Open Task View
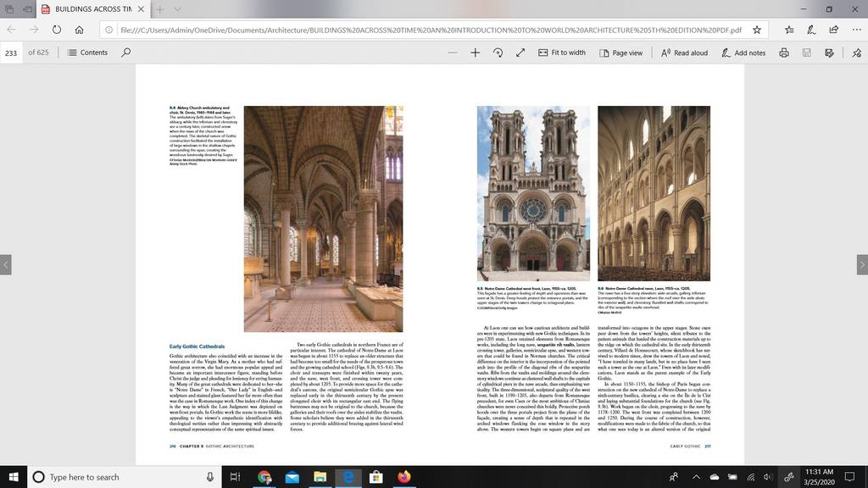 236,477
